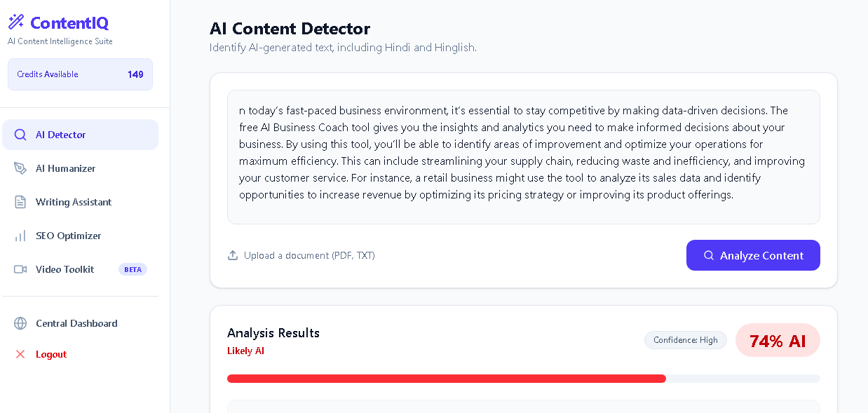Image resolution: width=868 pixels, height=413 pixels.
Task: Open the SEO Optimizer bar-chart icon
Action: point(20,235)
